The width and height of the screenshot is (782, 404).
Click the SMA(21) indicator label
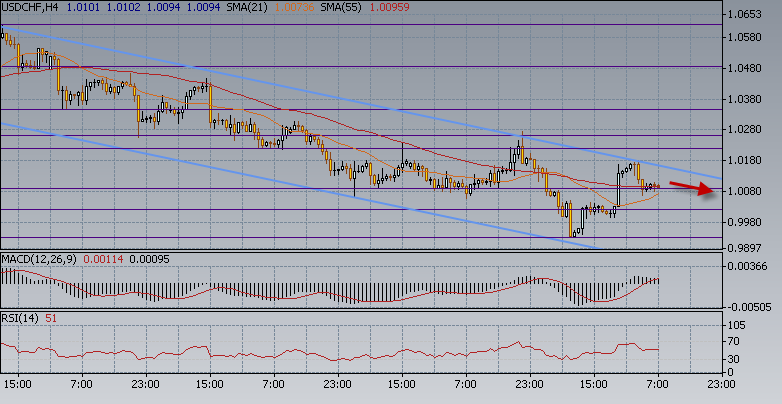(x=245, y=7)
